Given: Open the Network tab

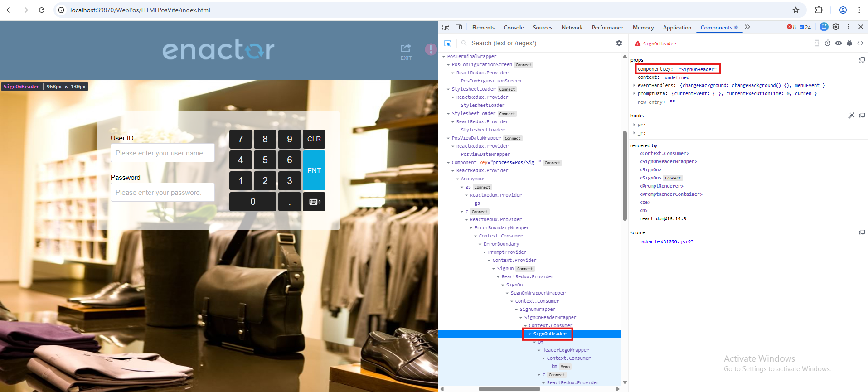Looking at the screenshot, I should pos(572,28).
